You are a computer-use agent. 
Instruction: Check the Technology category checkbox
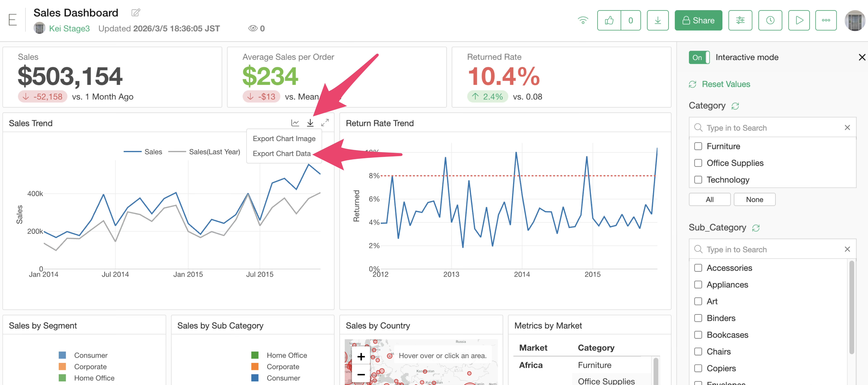[698, 180]
